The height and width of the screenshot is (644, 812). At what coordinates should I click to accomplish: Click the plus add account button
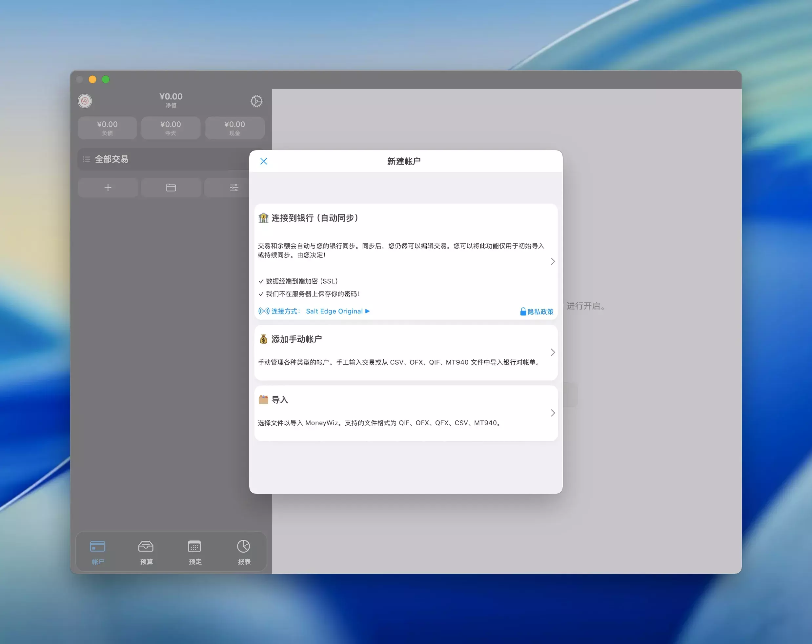(108, 188)
